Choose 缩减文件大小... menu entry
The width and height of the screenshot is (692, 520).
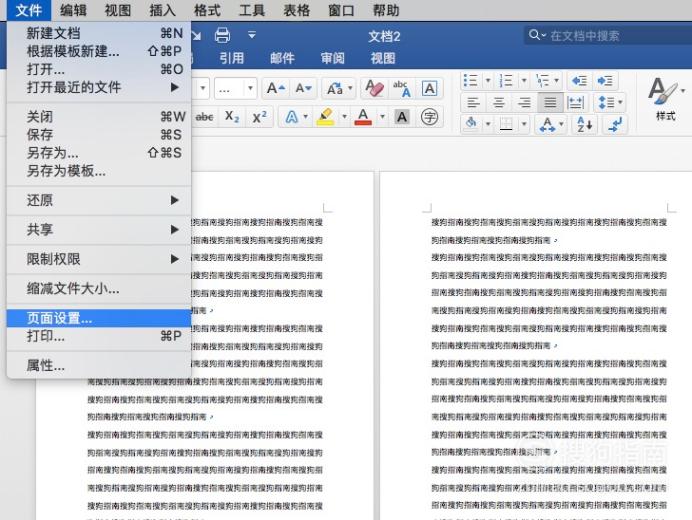pos(99,289)
